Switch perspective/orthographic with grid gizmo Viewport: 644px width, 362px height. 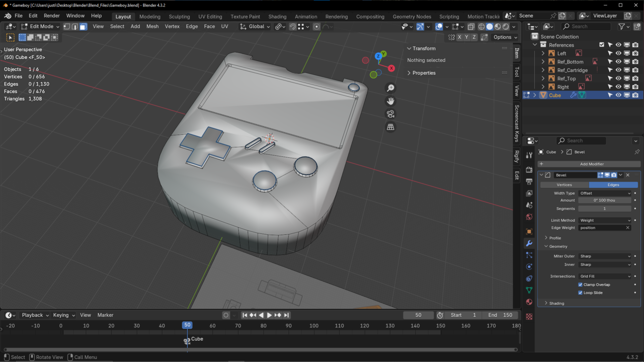tap(390, 127)
